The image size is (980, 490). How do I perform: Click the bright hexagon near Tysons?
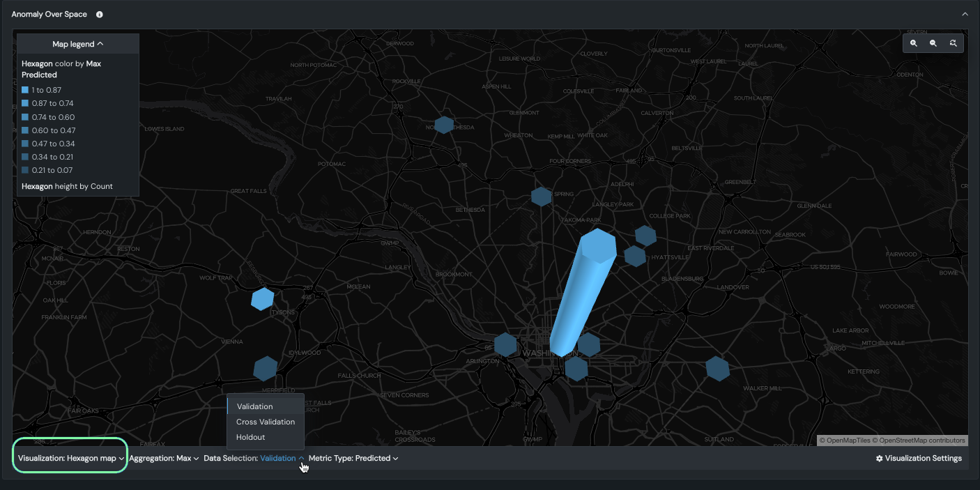point(262,299)
